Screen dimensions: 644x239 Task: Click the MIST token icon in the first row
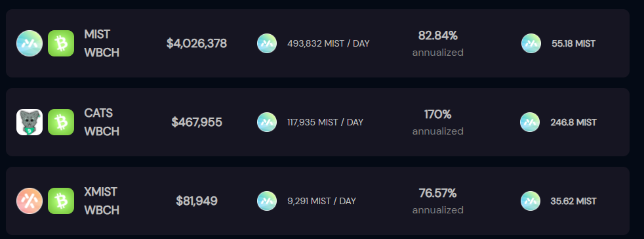click(30, 43)
